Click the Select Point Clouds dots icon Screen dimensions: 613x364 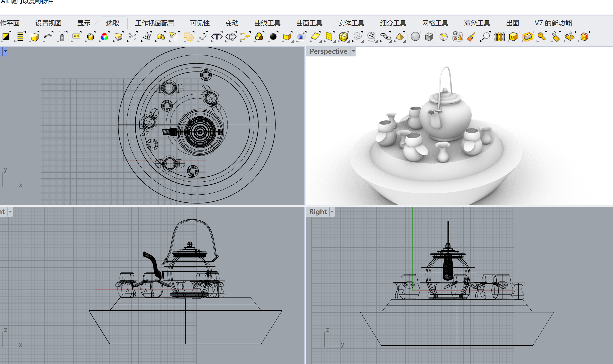146,37
